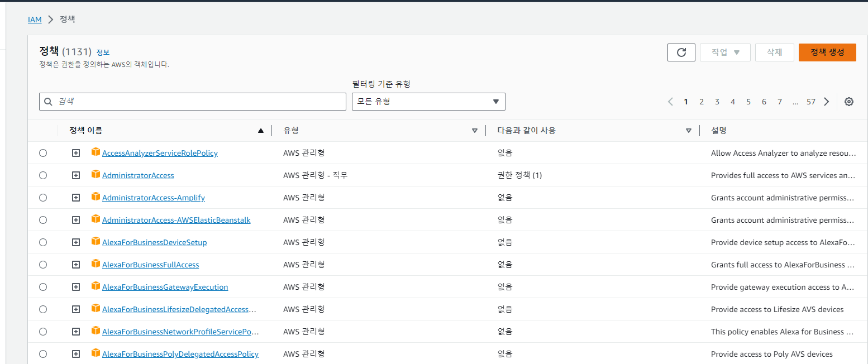Image resolution: width=868 pixels, height=364 pixels.
Task: Click the policy cube icon beside AlexaForBusinessDeviceSetup
Action: pyautogui.click(x=96, y=241)
